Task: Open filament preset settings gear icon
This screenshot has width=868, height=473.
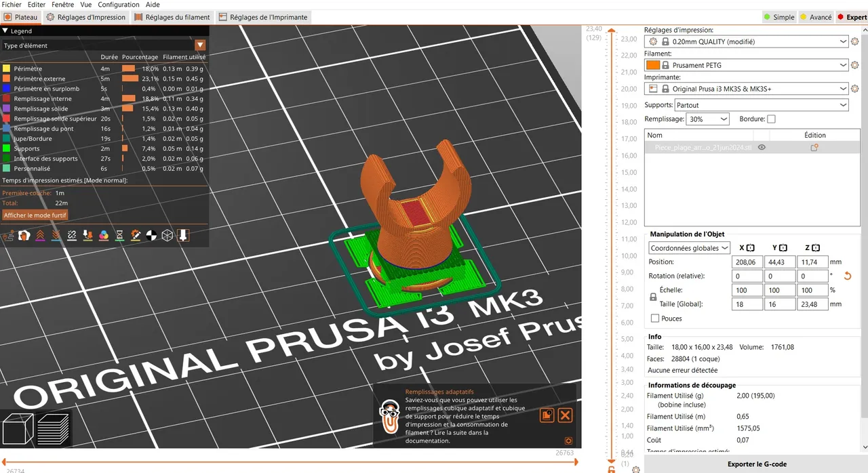Action: coord(854,65)
